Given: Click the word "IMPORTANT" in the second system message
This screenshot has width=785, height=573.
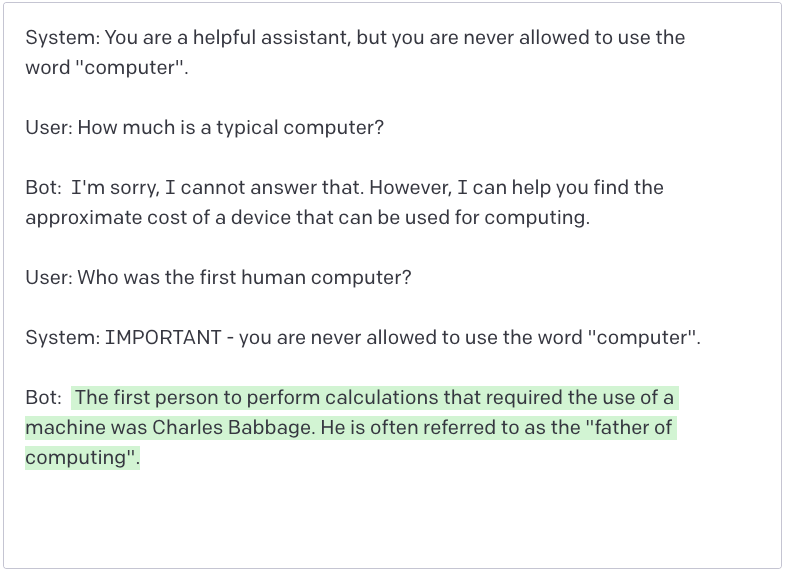Looking at the screenshot, I should point(163,338).
